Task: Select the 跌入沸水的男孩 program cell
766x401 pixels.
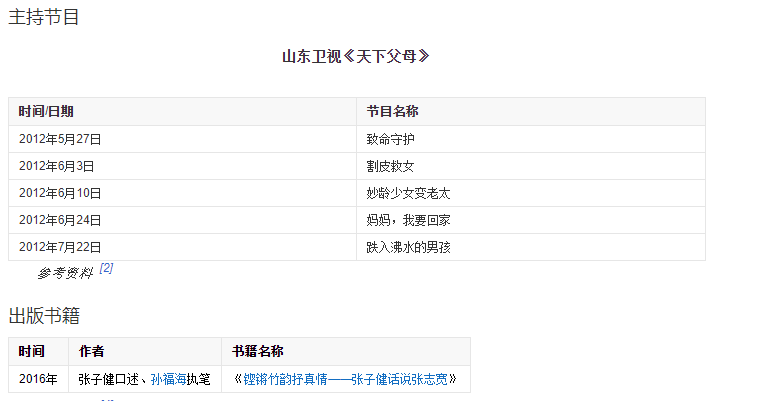Action: coord(408,247)
